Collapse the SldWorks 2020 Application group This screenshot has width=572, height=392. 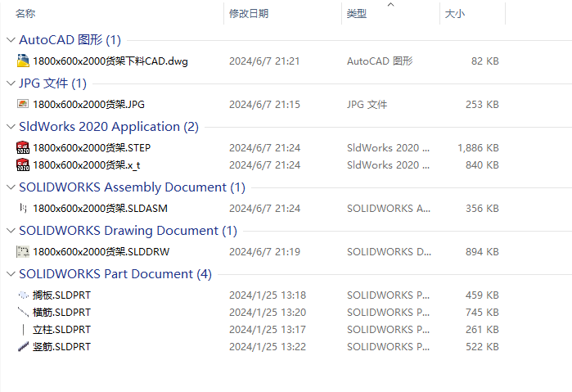(x=11, y=127)
